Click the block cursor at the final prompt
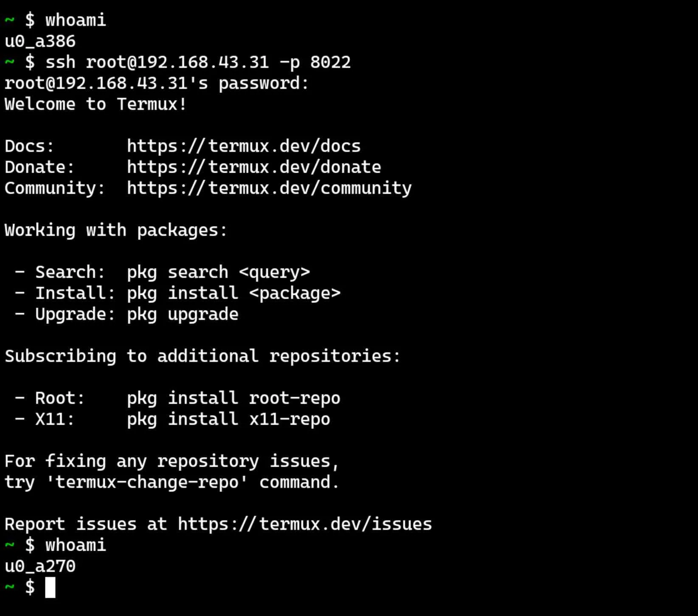 [50, 588]
